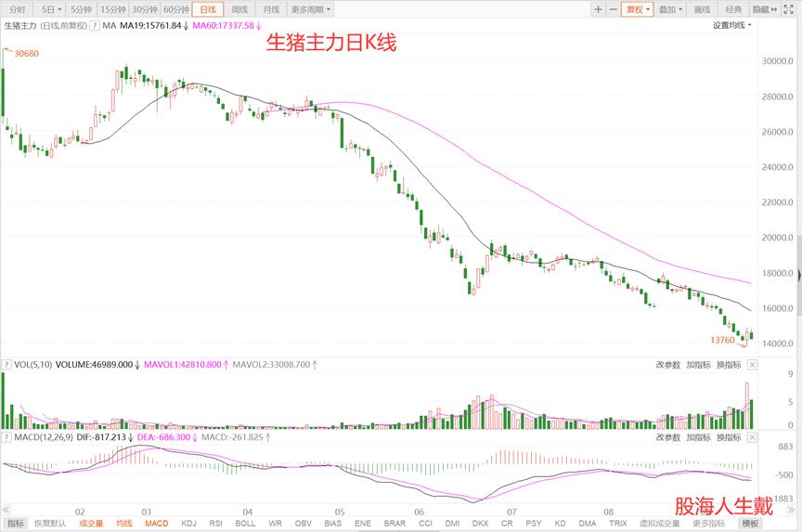Click 改参数 in the VOL panel

click(x=668, y=366)
